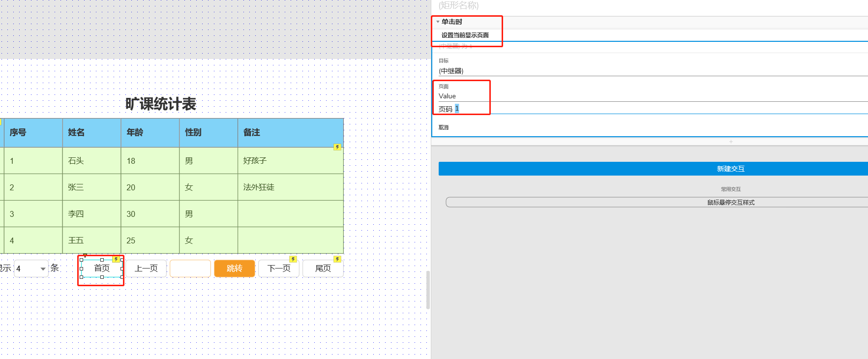Click the cell containing 王五
Image resolution: width=868 pixels, height=359 pixels.
click(91, 240)
